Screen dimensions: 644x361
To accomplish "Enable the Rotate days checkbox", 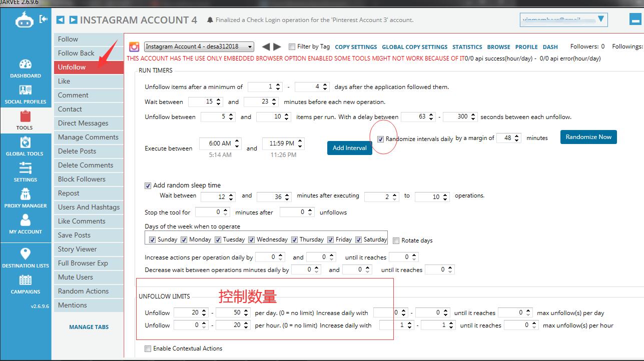I will (x=396, y=240).
